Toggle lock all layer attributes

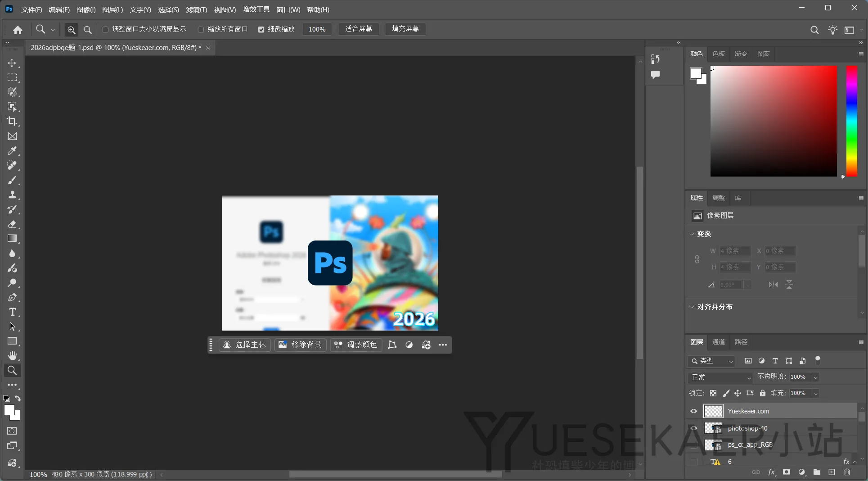tap(762, 393)
